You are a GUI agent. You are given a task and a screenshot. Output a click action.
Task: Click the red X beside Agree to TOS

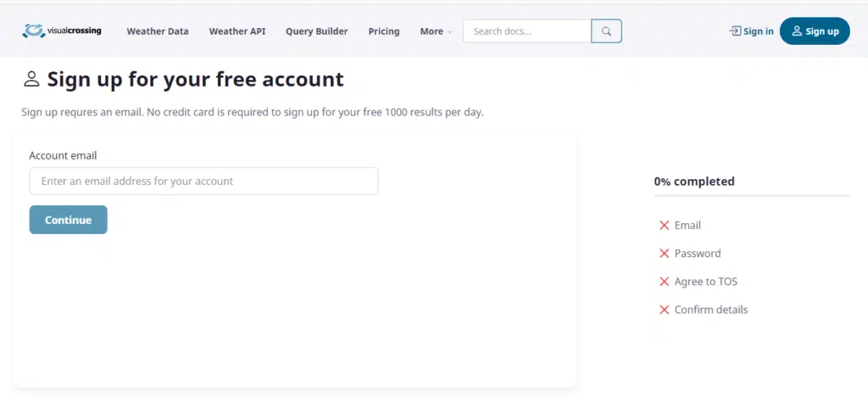665,282
